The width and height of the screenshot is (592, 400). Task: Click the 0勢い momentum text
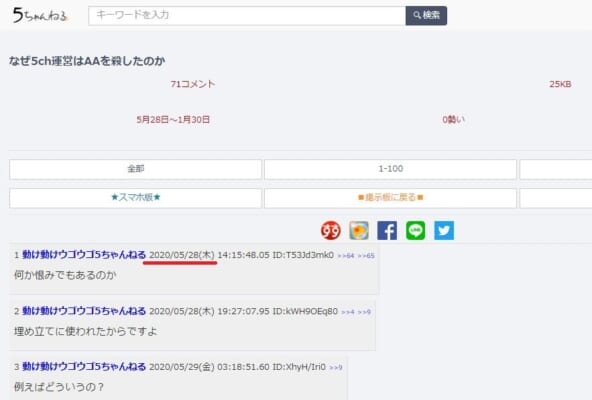(453, 120)
